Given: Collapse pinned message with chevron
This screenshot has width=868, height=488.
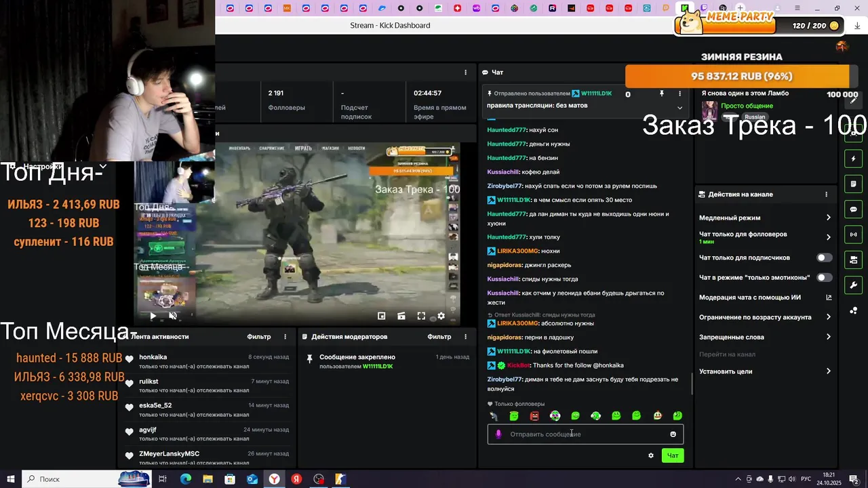Looking at the screenshot, I should tap(679, 108).
